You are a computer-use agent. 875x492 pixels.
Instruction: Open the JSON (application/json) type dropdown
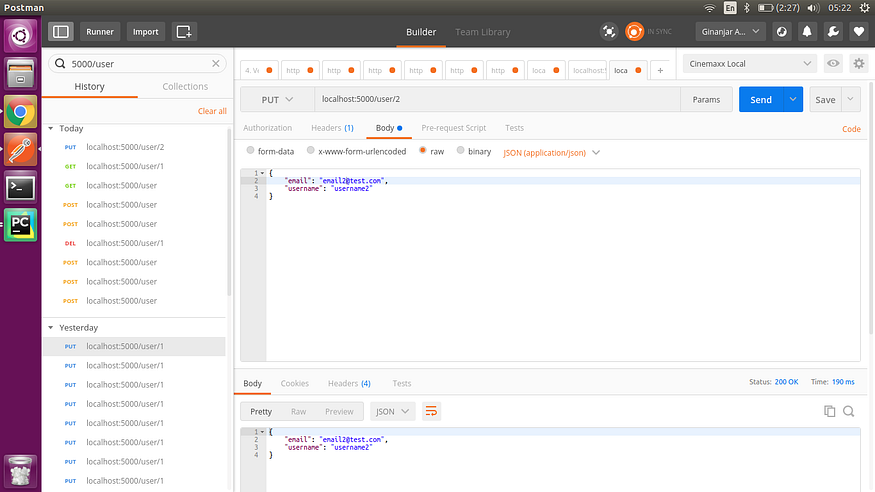[551, 152]
